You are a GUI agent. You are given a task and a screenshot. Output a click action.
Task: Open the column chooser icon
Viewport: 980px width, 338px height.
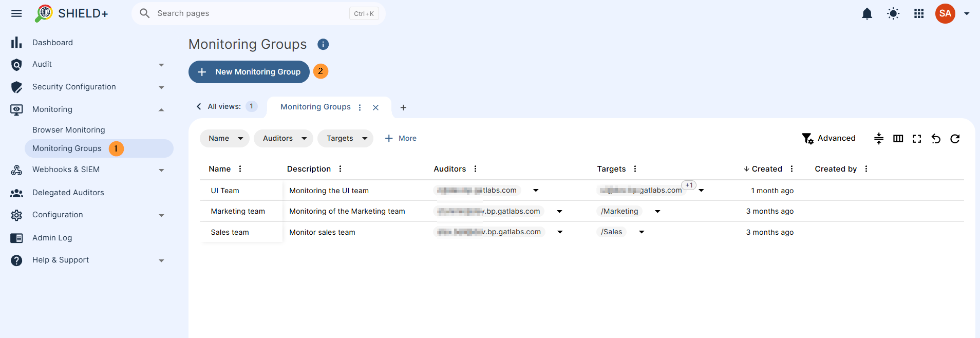898,138
